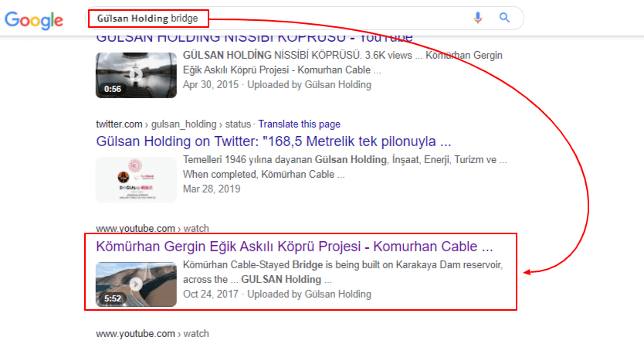
Task: Click the Twitter result preview thumbnail
Action: pyautogui.click(x=136, y=179)
